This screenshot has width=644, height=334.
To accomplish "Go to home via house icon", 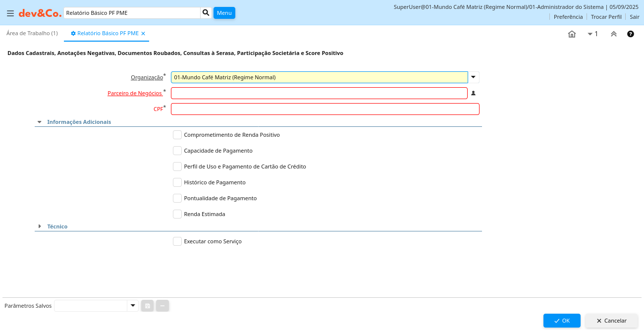I will (572, 34).
